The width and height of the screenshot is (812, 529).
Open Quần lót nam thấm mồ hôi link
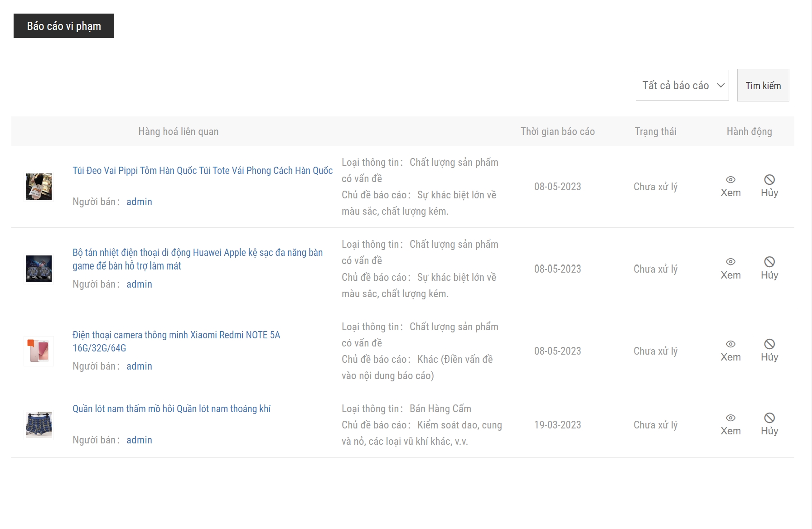[x=171, y=409]
